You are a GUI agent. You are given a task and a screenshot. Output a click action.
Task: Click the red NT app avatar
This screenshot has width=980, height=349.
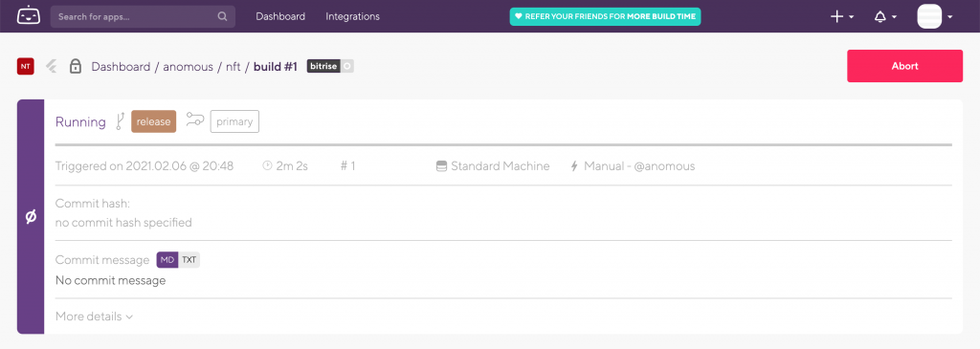tap(25, 66)
